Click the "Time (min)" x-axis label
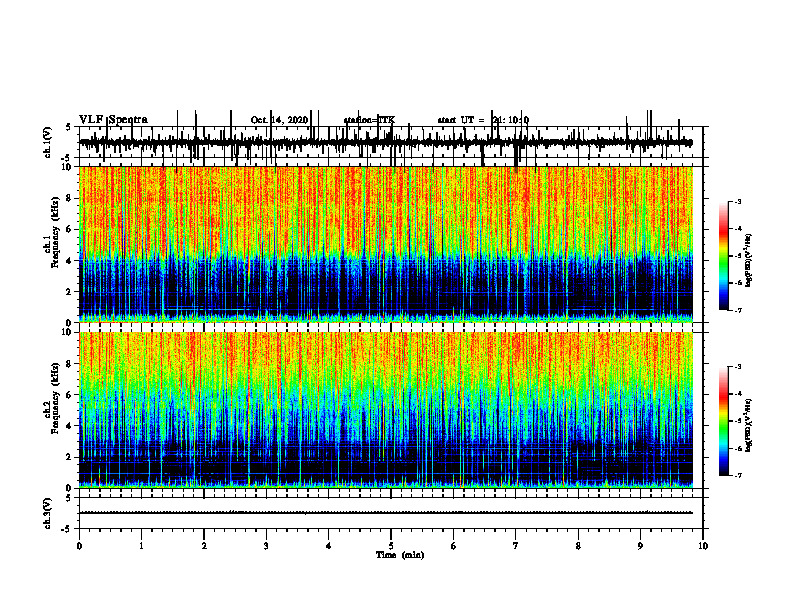The height and width of the screenshot is (612, 792). [400, 555]
